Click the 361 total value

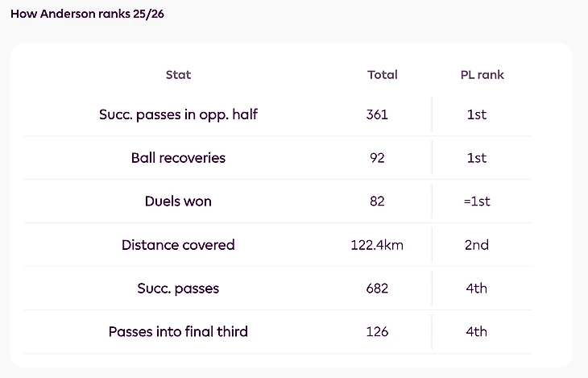(377, 114)
